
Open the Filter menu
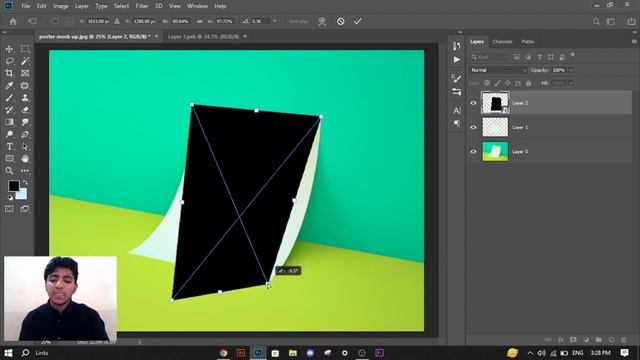click(142, 6)
